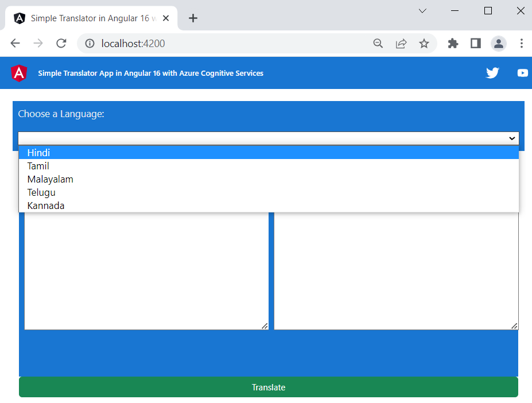The width and height of the screenshot is (532, 403).
Task: Collapse the language dropdown arrow
Action: [512, 138]
